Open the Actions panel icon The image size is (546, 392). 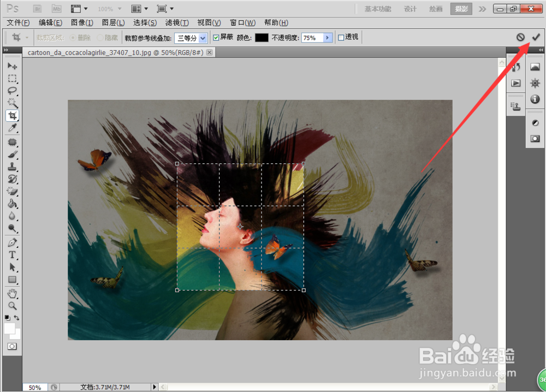[x=516, y=83]
